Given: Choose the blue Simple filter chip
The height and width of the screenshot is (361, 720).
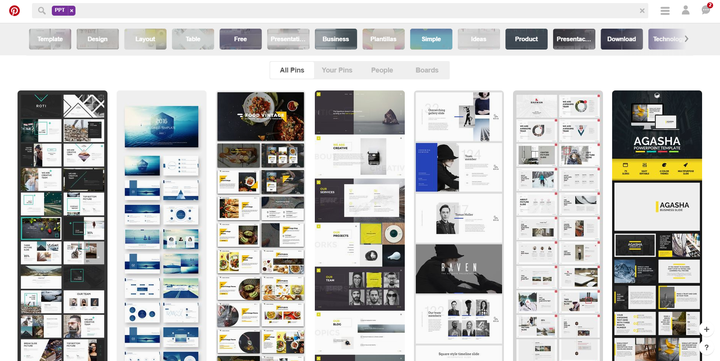Looking at the screenshot, I should [x=431, y=39].
